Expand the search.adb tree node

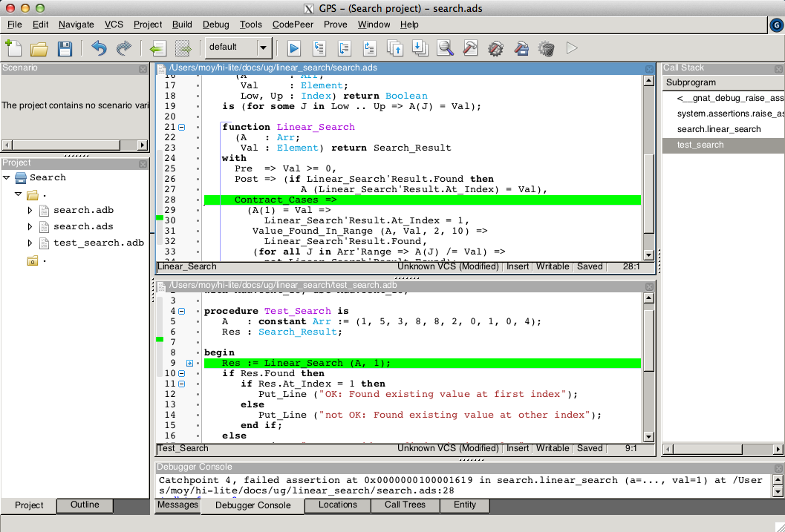click(x=30, y=211)
